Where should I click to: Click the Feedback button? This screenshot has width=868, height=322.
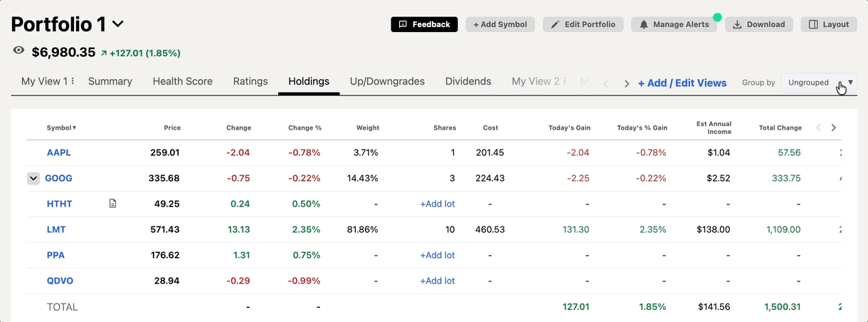[424, 24]
